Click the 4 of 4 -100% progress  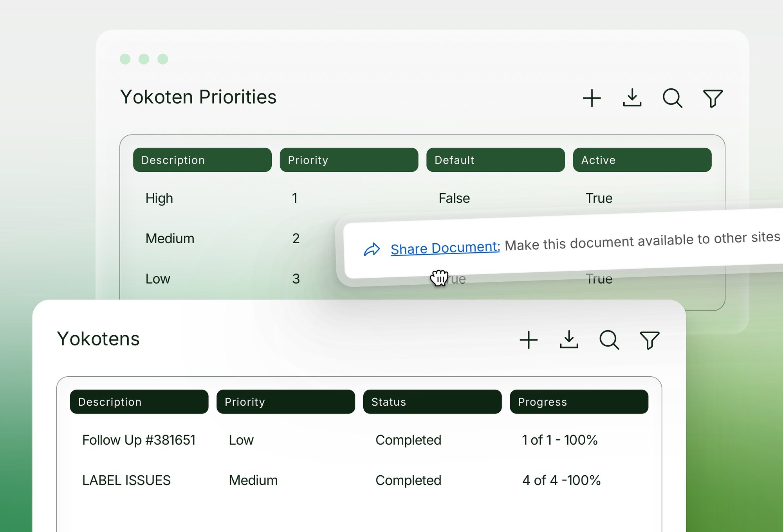561,480
